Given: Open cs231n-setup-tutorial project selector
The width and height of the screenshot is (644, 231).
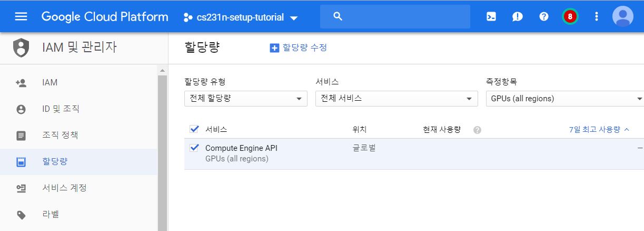Looking at the screenshot, I should click(240, 17).
